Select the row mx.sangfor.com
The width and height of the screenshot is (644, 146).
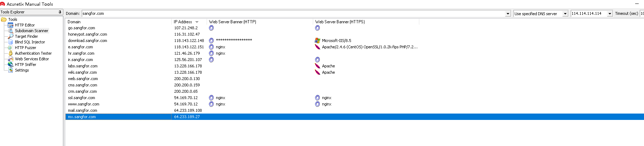(x=355, y=117)
